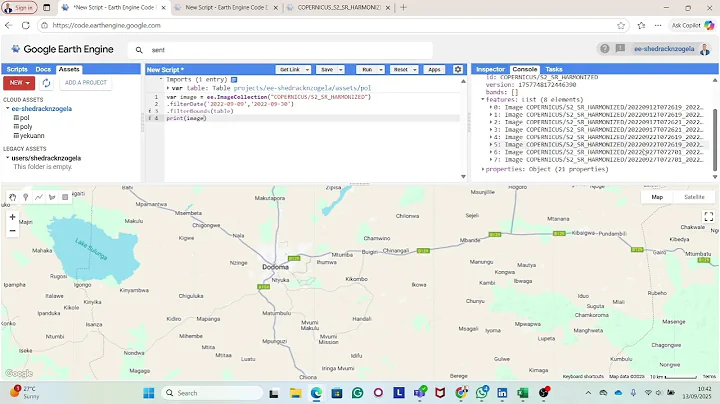Viewport: 720px width, 404px height.
Task: Toggle fullscreen map view
Action: (709, 216)
